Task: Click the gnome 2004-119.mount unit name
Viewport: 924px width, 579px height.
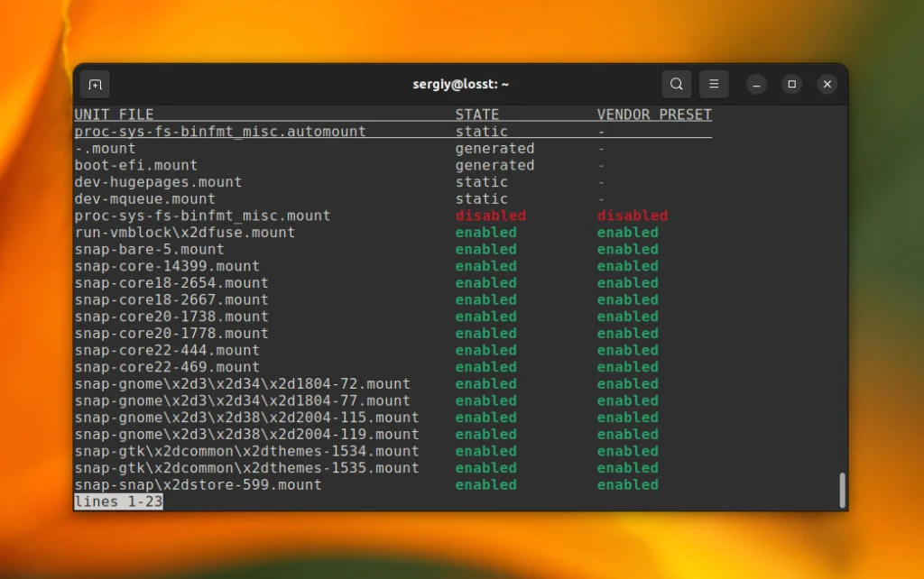Action: point(247,434)
